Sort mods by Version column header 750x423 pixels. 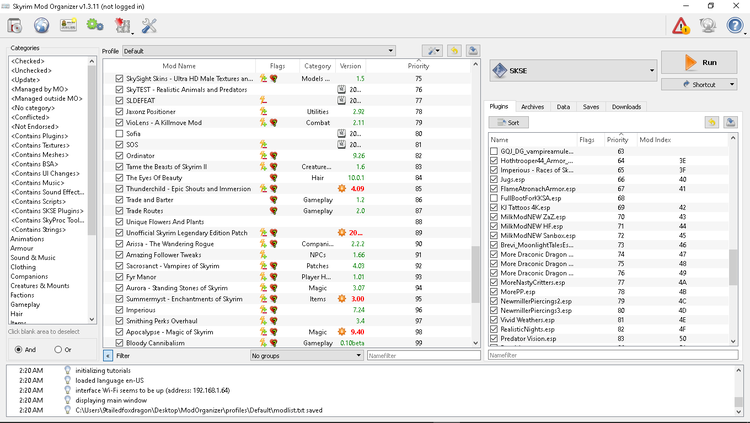point(350,66)
